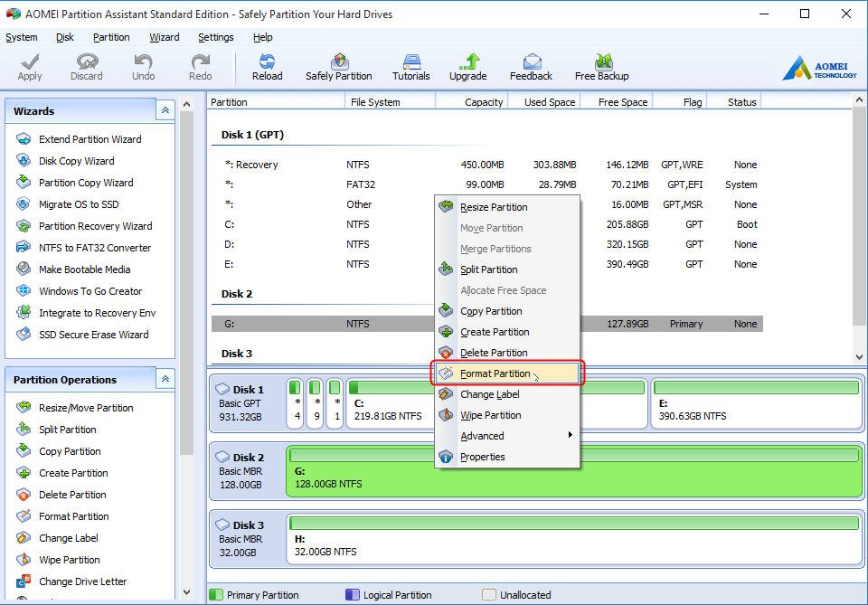
Task: Click the Reload toolbar icon
Action: pos(267,67)
